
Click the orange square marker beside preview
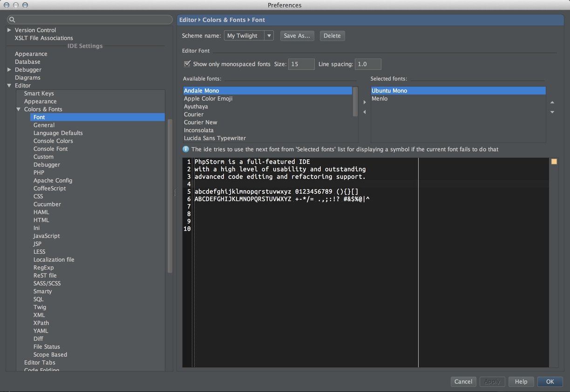coord(554,162)
